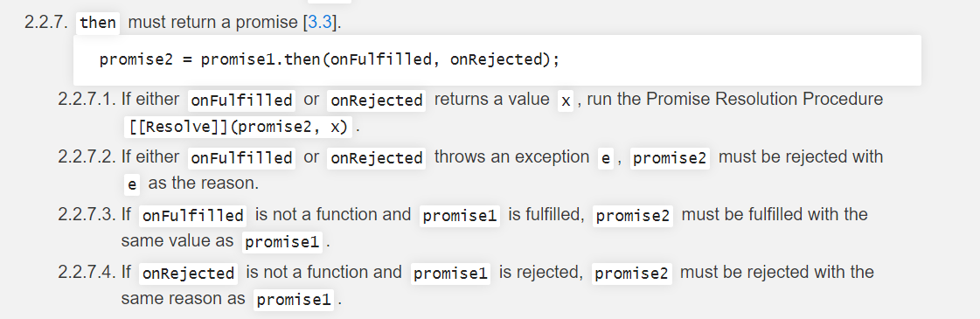This screenshot has width=980, height=319.
Task: Click onFulfilled code in clause 2.2.7.2
Action: click(x=242, y=158)
